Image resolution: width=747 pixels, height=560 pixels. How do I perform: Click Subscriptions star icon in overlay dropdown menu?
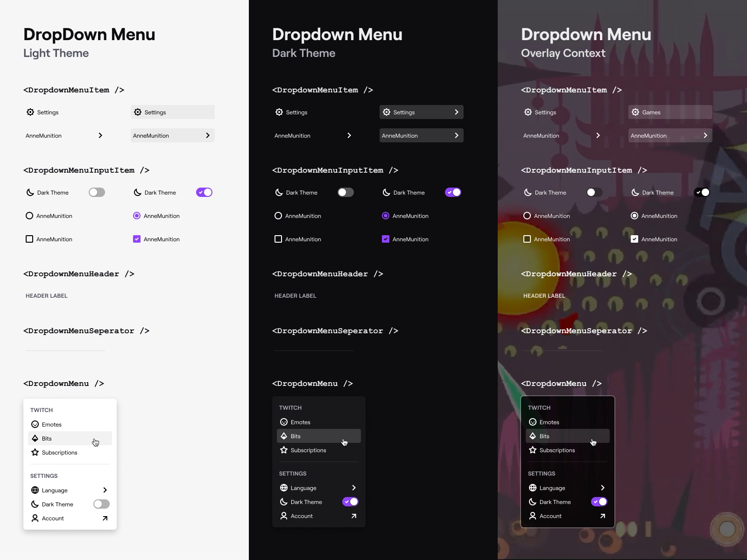point(533,450)
